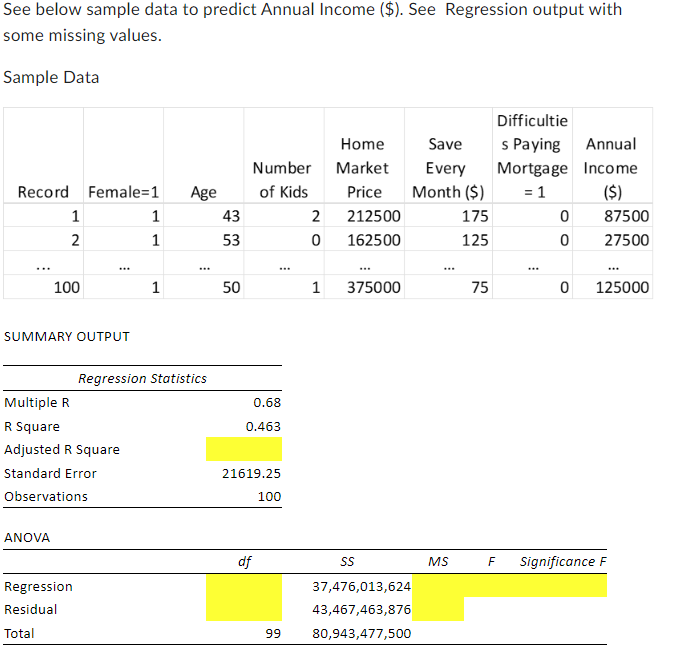Select the 'Home Market Price' column header
Viewport: 698px width, 654px height.
pyautogui.click(x=363, y=168)
